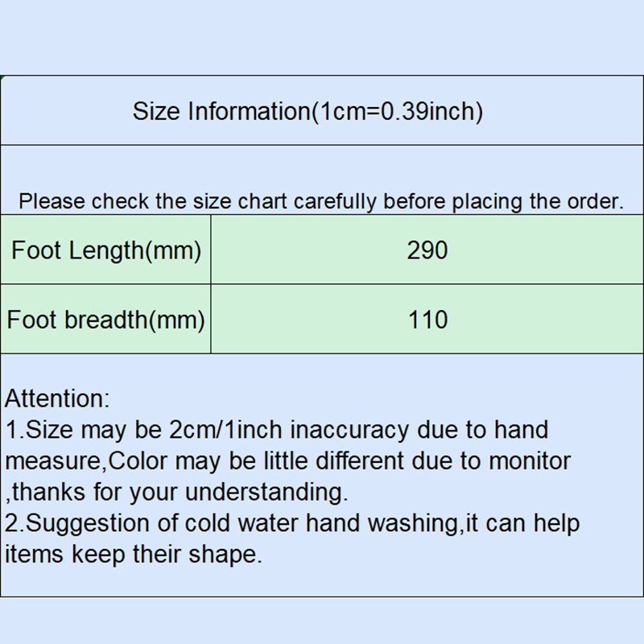The image size is (644, 644).
Task: Select the cell with value 110
Action: (x=427, y=320)
